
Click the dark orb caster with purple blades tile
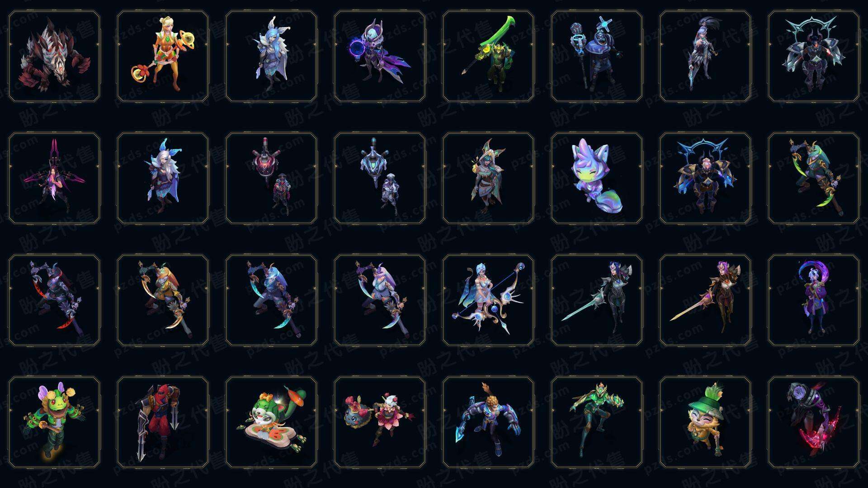(380, 56)
